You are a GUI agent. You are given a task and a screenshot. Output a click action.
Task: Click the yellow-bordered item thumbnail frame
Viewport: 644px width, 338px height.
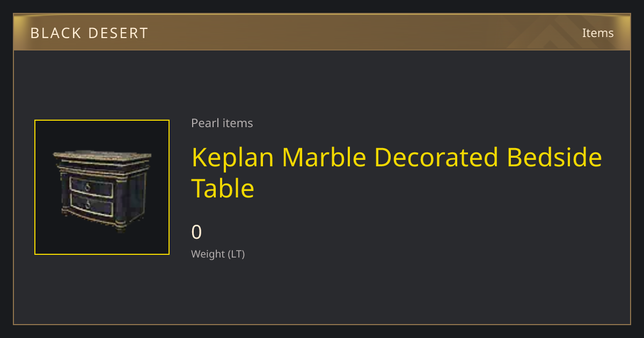[x=102, y=187]
